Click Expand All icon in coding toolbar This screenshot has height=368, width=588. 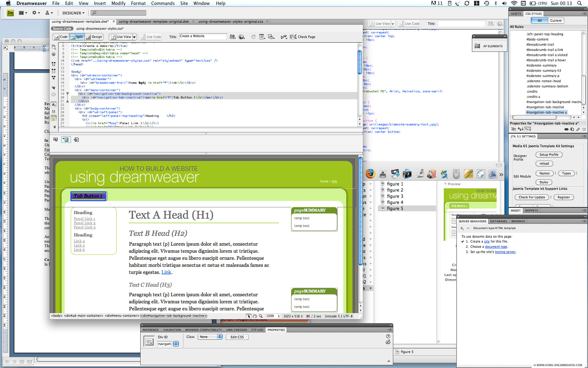coord(54,78)
